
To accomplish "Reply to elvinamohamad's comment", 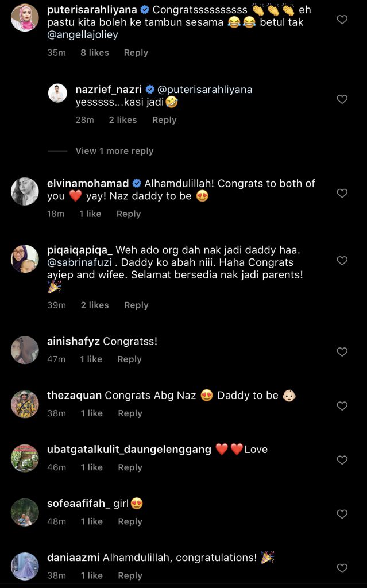I will (x=129, y=214).
